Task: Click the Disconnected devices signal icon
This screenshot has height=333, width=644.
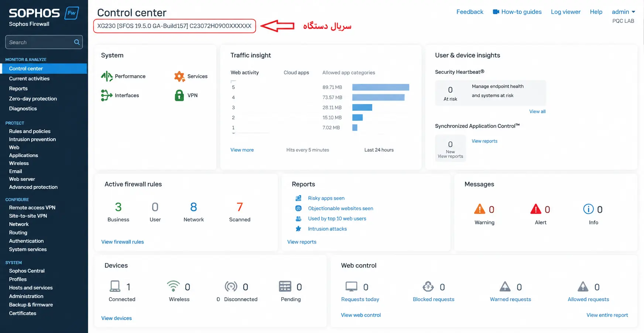Action: coord(231,286)
